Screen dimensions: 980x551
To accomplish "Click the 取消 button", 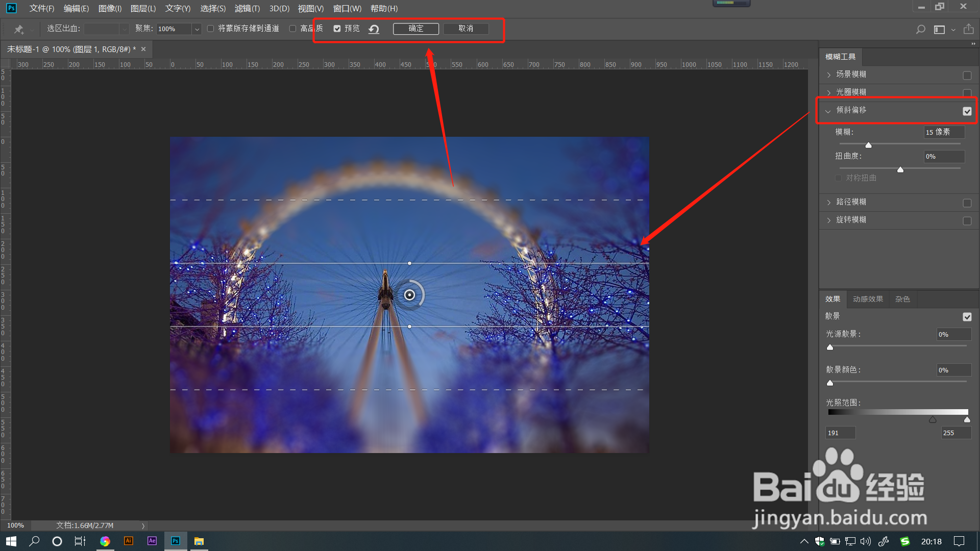I will (465, 29).
